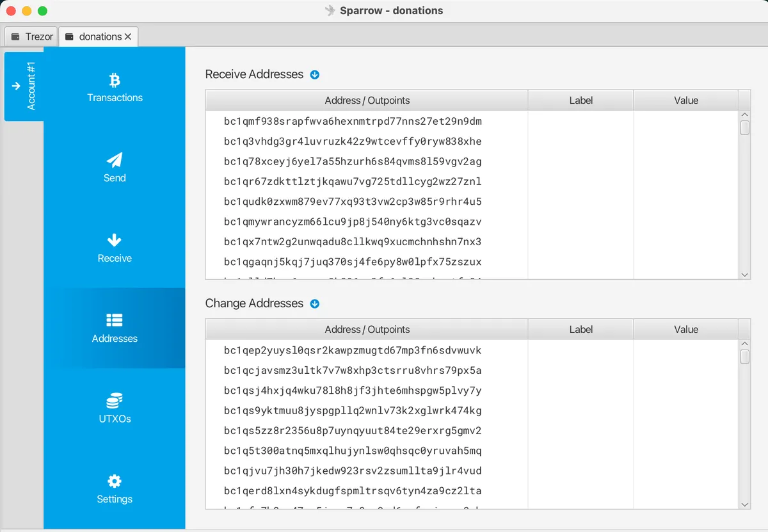This screenshot has height=532, width=768.
Task: Select address bc1qx7ntw2g2unwqadu8cllkwq9xucmchnhshn7nx3
Action: coord(353,242)
